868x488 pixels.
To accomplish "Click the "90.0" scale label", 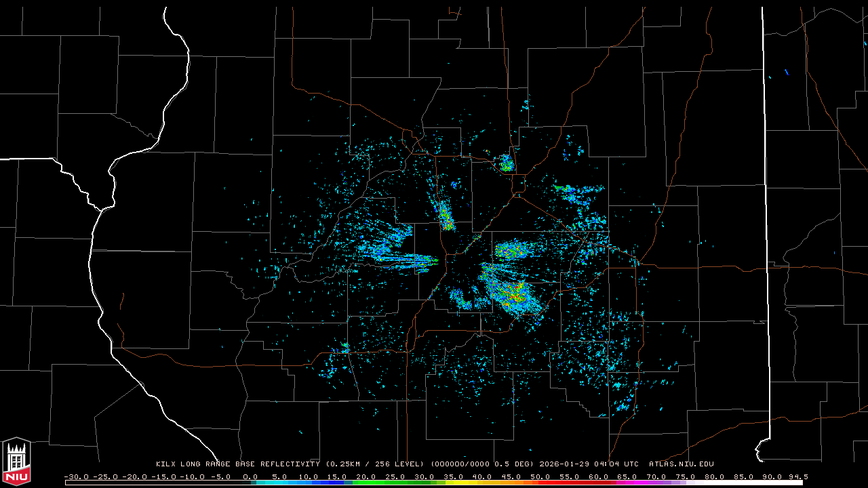I will point(772,476).
